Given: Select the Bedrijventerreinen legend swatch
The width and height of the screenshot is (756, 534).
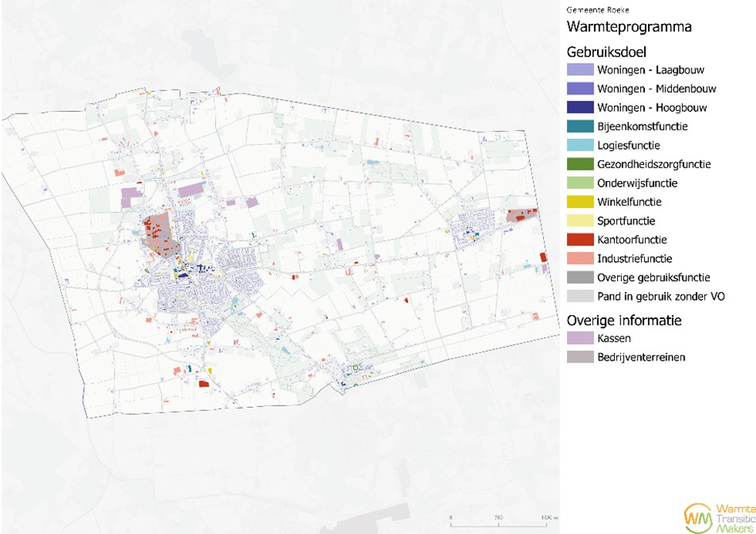Looking at the screenshot, I should coord(579,358).
